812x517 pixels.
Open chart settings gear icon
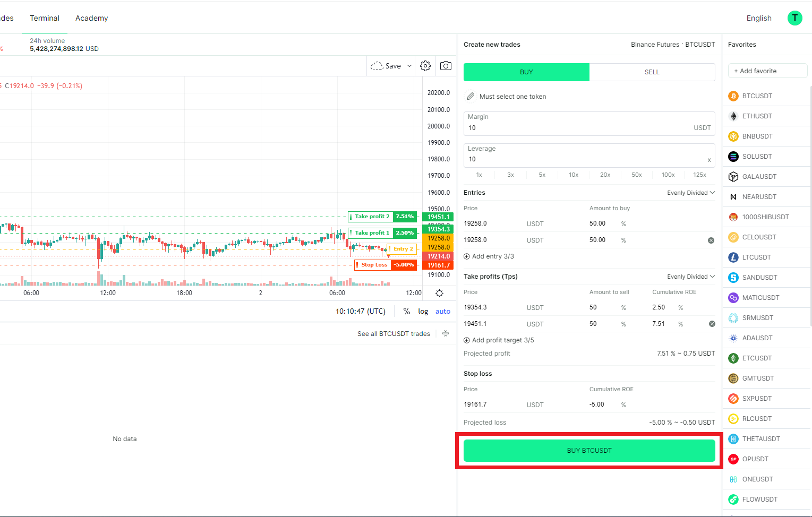pos(425,66)
